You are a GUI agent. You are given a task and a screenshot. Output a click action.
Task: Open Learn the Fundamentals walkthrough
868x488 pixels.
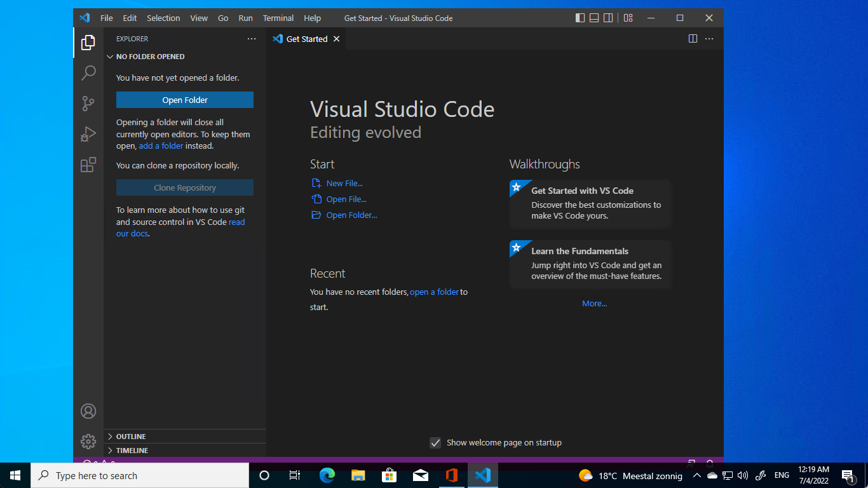click(590, 264)
